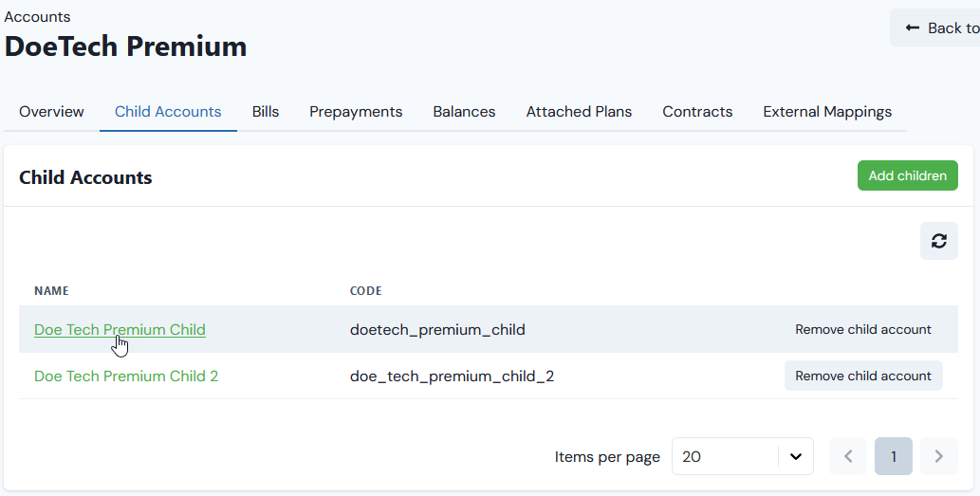
Task: Open the Prepayments tab
Action: tap(356, 112)
